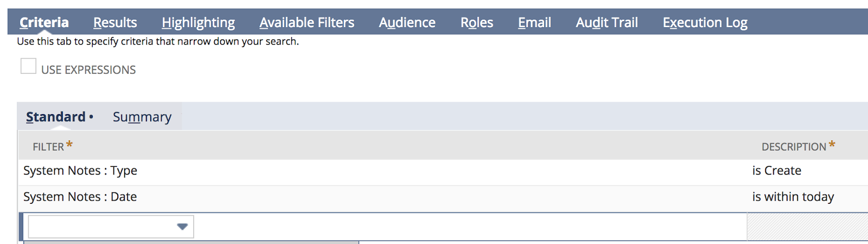This screenshot has width=868, height=244.
Task: Click the Filter column header
Action: pos(48,147)
